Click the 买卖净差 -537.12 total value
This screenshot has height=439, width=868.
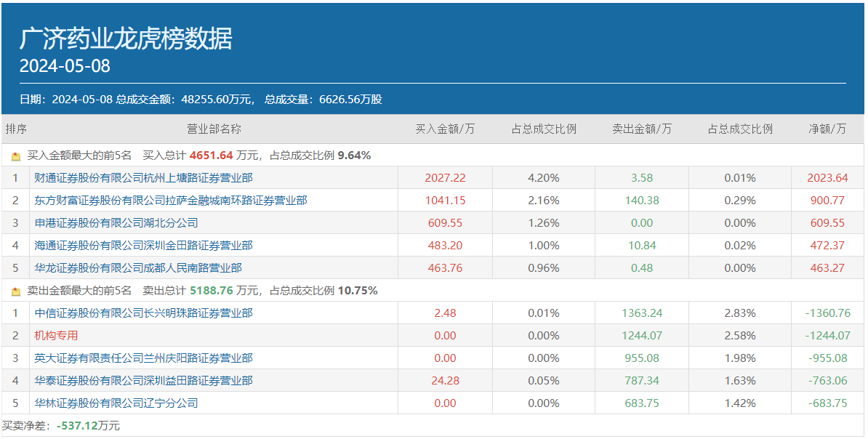click(78, 426)
